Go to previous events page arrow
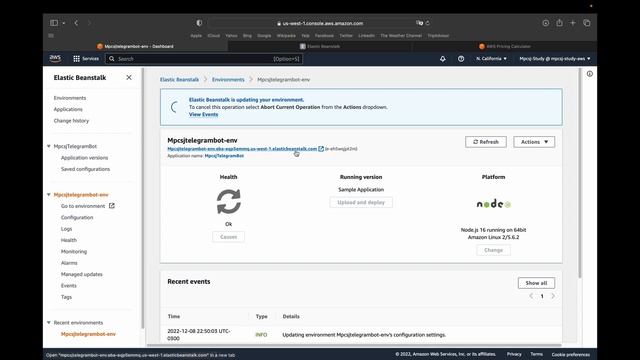640x360 pixels. click(x=531, y=296)
